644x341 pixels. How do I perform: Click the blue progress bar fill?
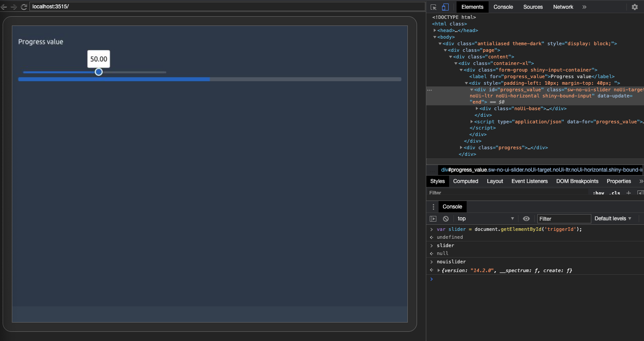tap(114, 79)
